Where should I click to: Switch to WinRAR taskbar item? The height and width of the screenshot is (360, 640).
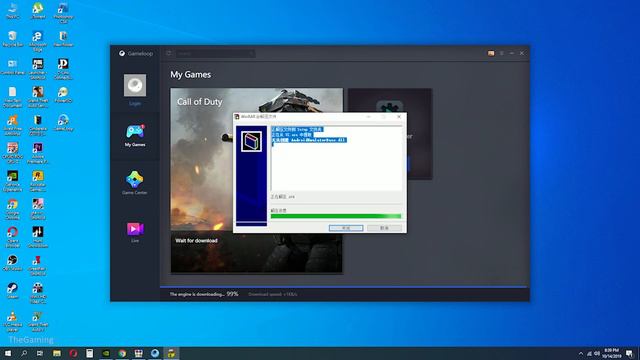tap(171, 353)
